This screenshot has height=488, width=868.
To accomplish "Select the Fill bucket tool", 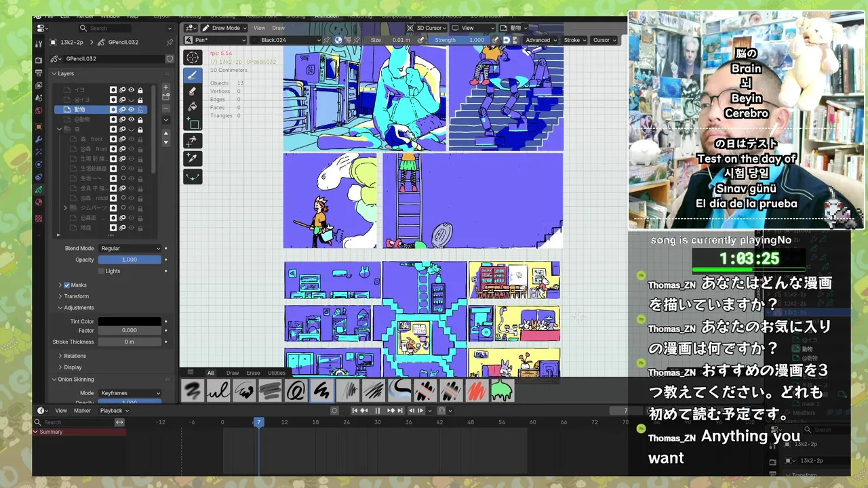I will tap(193, 106).
